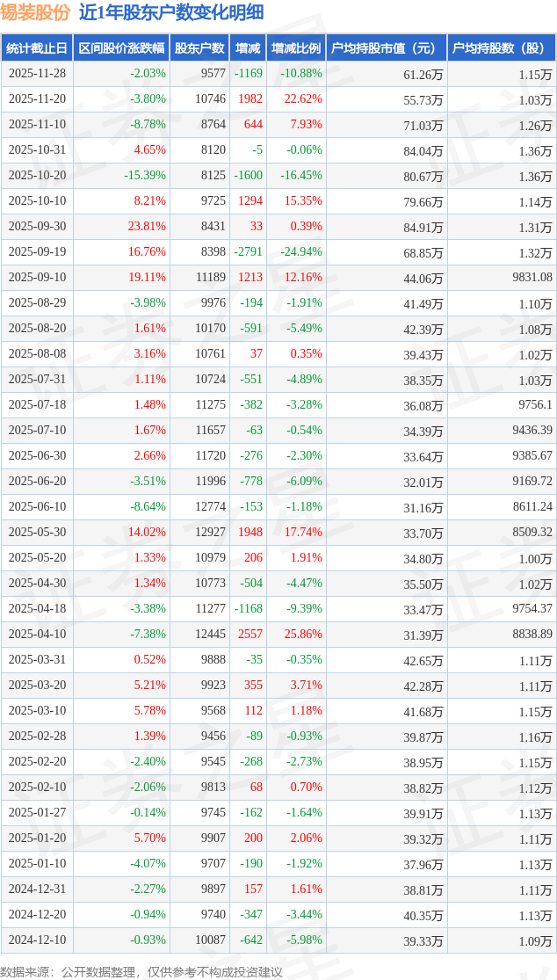Click the 户均持股数（股） column header

point(501,48)
